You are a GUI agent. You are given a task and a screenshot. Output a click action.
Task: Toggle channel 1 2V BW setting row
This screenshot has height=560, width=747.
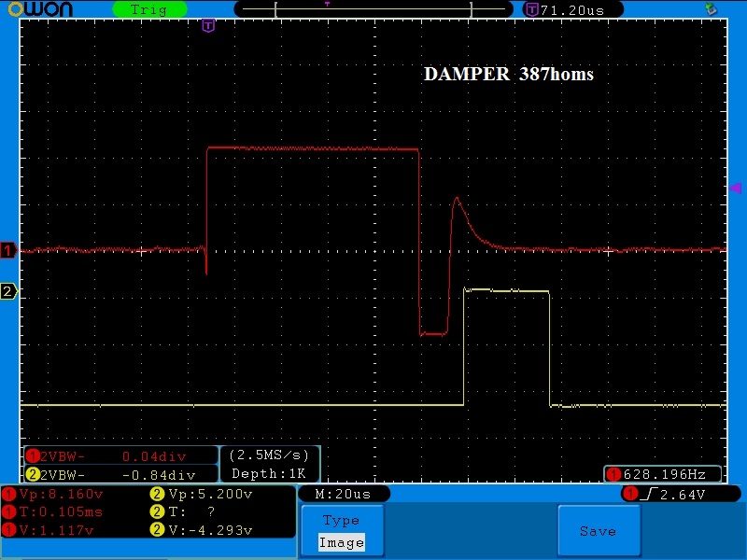(121, 456)
